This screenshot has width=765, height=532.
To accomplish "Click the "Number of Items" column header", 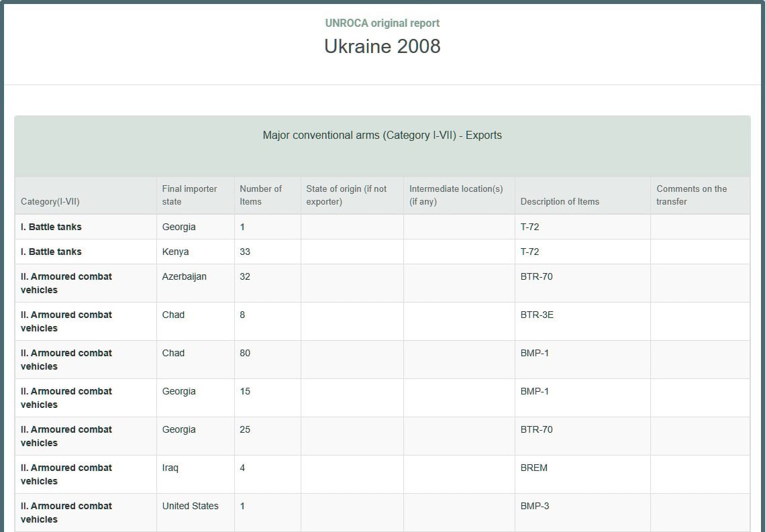I will point(261,195).
